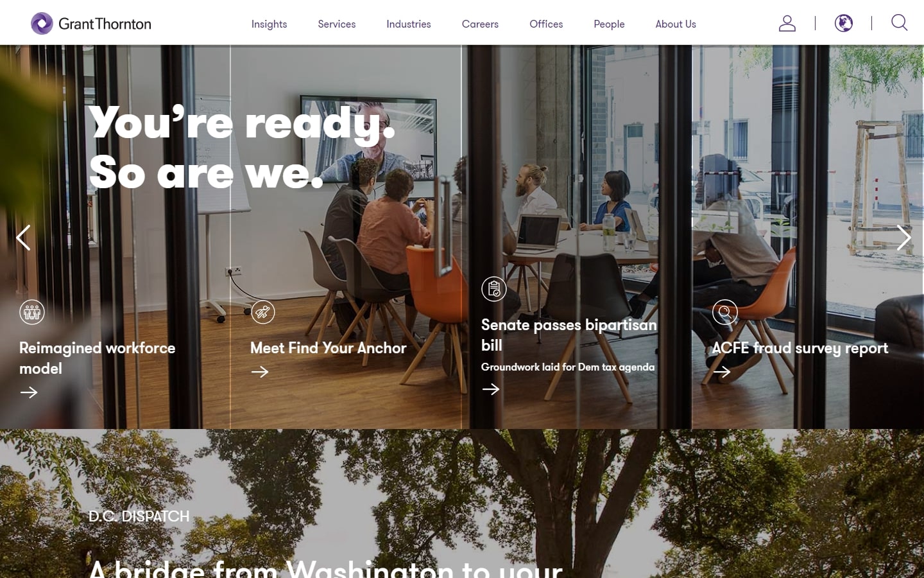Viewport: 924px width, 578px height.
Task: Open the About Us menu
Action: coord(676,24)
